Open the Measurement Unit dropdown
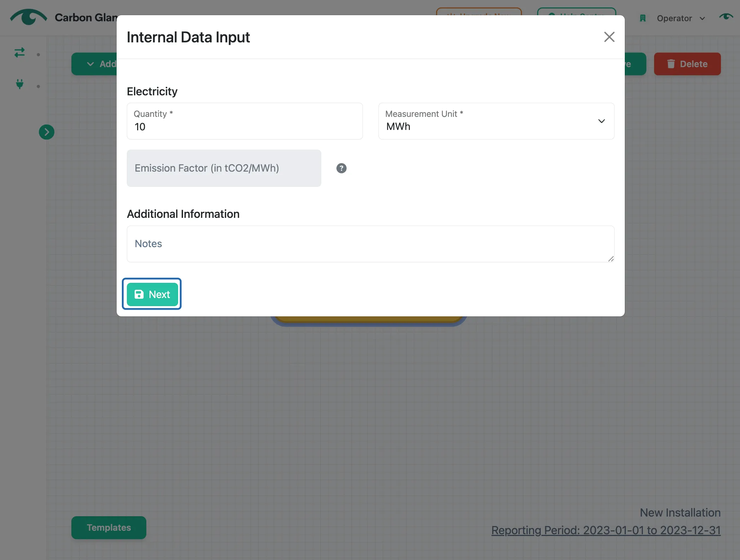This screenshot has height=560, width=740. pyautogui.click(x=496, y=121)
